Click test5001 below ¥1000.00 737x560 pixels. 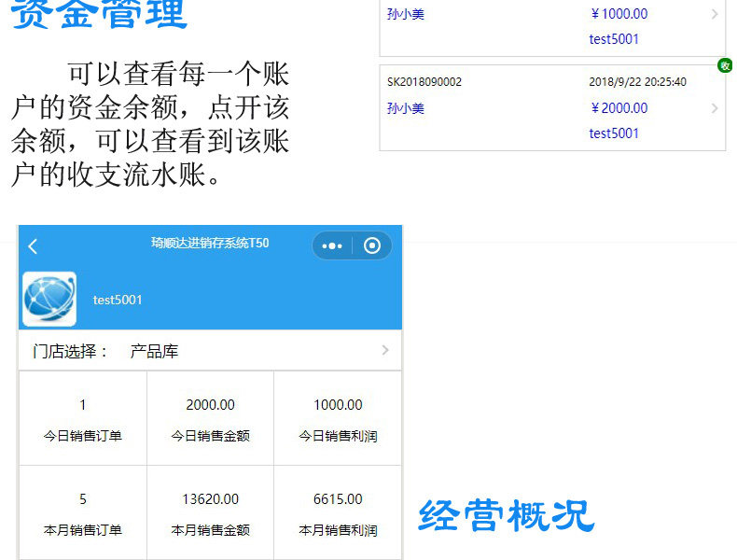614,39
